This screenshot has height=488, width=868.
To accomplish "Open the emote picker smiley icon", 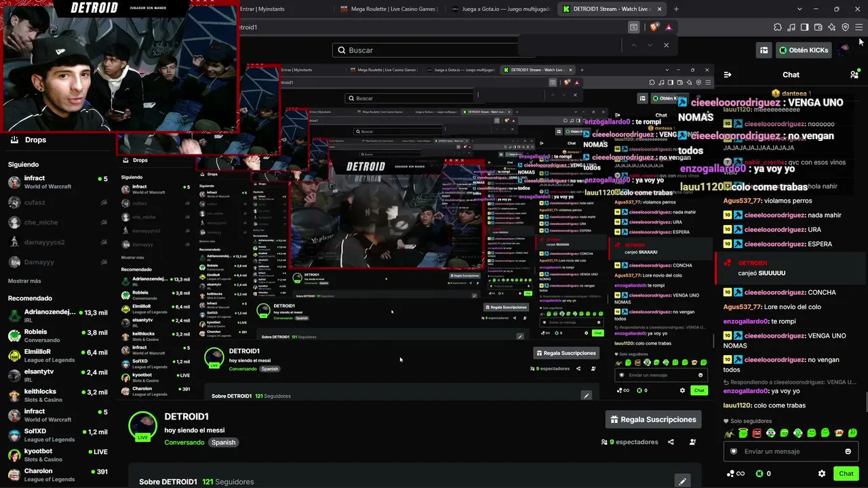I will (848, 451).
